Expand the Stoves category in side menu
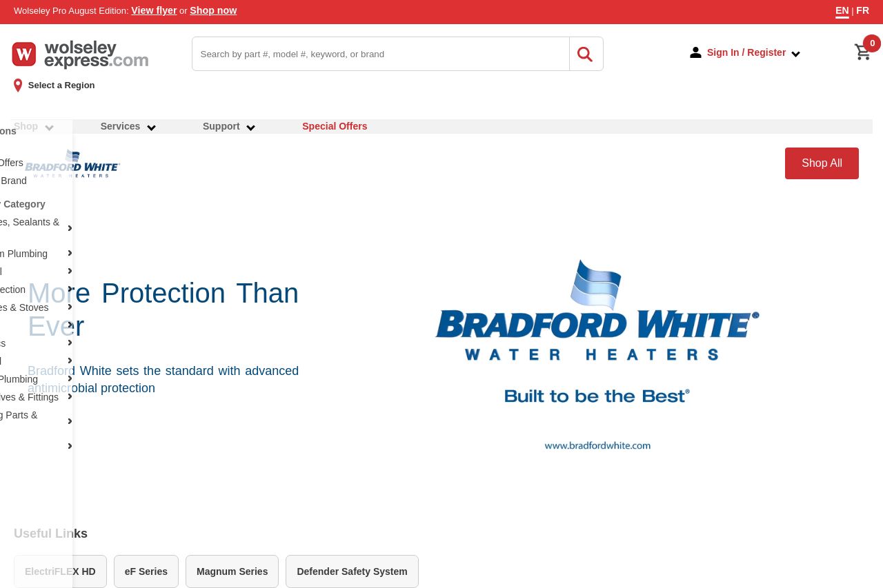This screenshot has height=588, width=883. tap(70, 307)
